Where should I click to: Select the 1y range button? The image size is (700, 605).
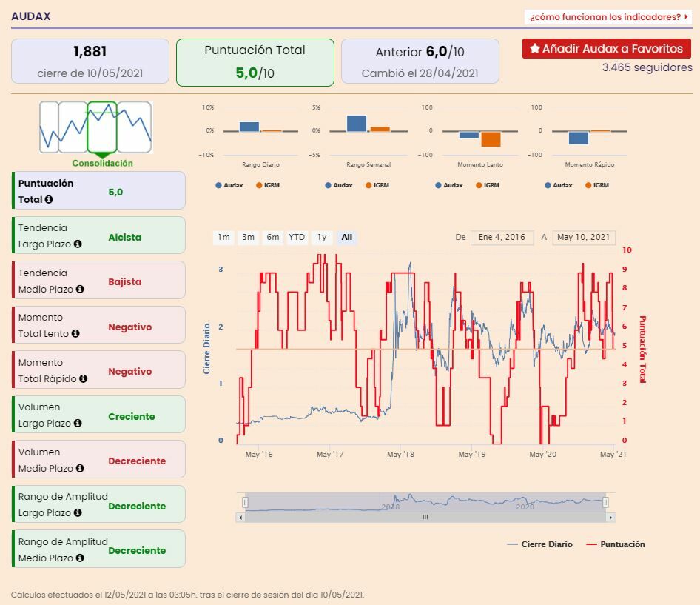point(322,237)
